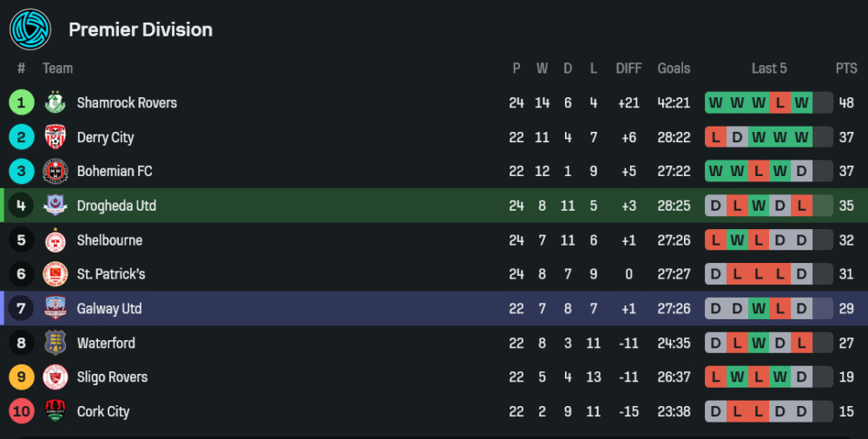Viewport: 868px width, 439px height.
Task: Sort table by Goals column header
Action: click(x=674, y=69)
